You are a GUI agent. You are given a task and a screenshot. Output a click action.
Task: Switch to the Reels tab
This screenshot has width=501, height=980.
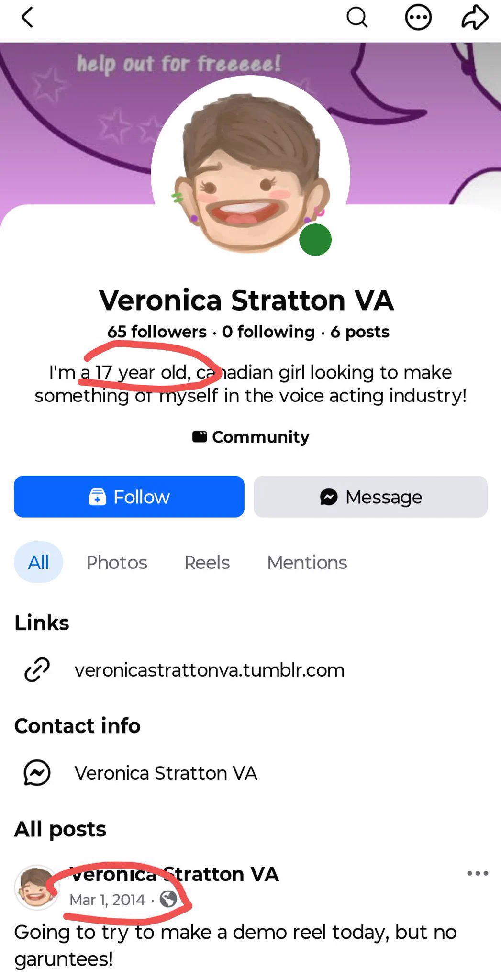pos(207,562)
